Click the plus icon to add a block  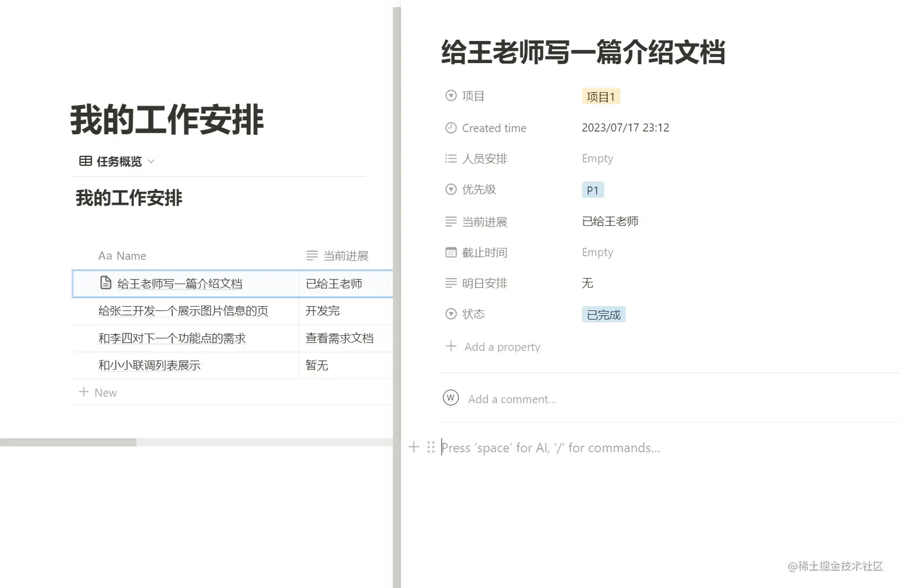point(414,447)
